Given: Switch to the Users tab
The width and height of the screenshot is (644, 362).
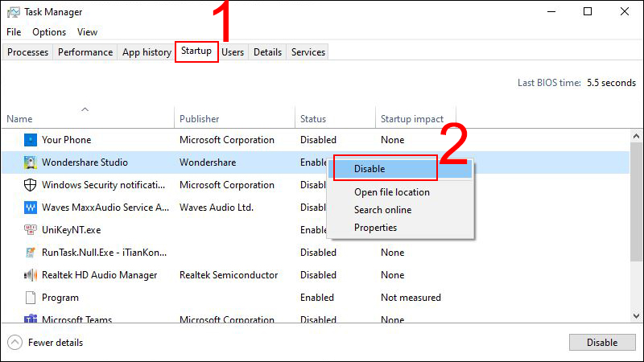Looking at the screenshot, I should point(233,52).
